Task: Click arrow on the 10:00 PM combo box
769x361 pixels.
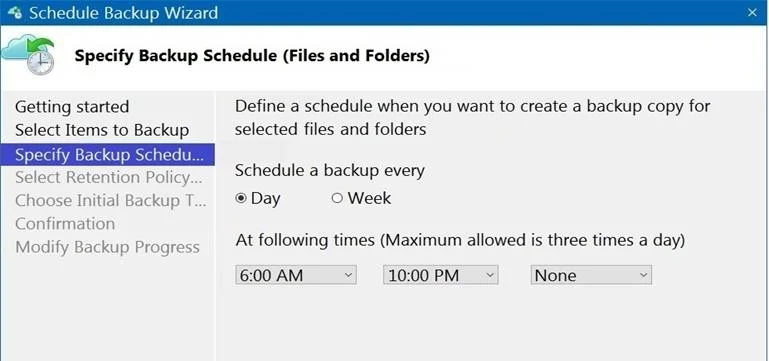Action: [490, 275]
